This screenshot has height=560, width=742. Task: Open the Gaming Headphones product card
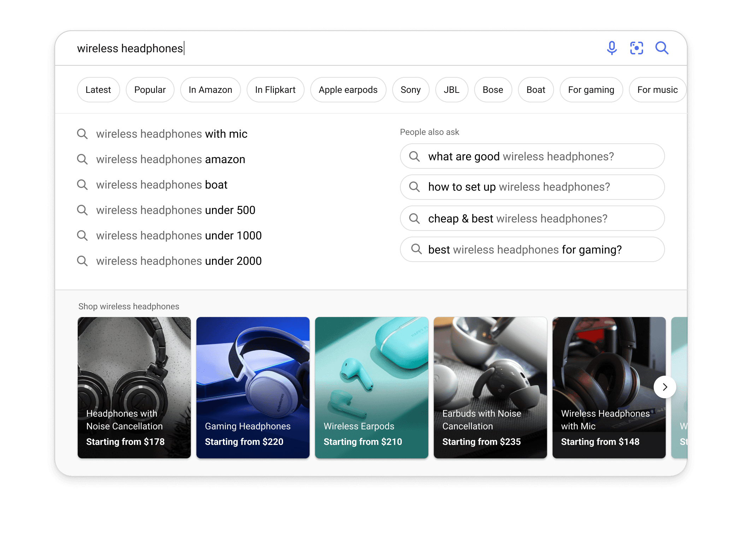pos(253,387)
